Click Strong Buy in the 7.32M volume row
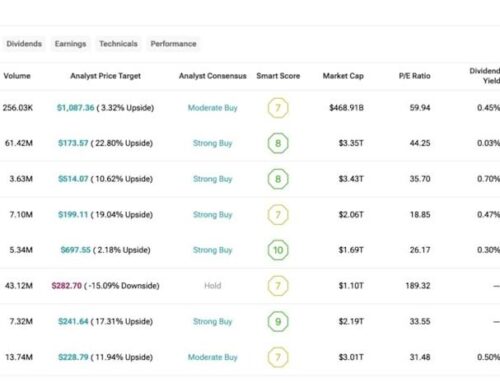The image size is (500, 383). tap(213, 321)
